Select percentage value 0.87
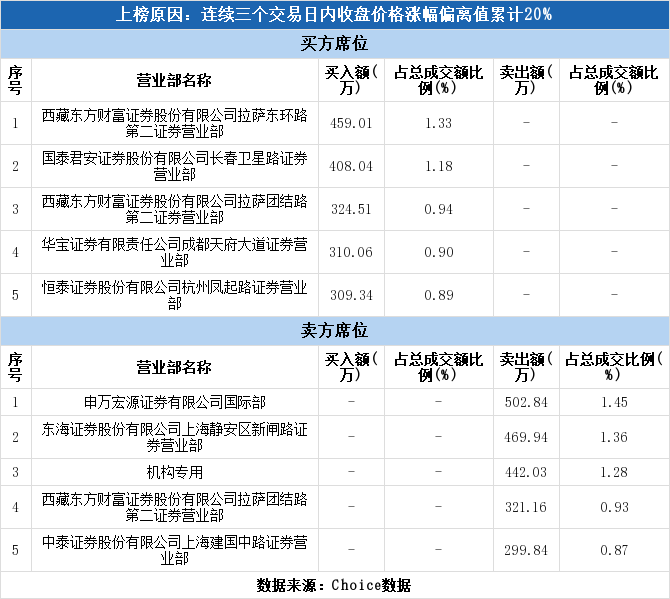 point(614,550)
